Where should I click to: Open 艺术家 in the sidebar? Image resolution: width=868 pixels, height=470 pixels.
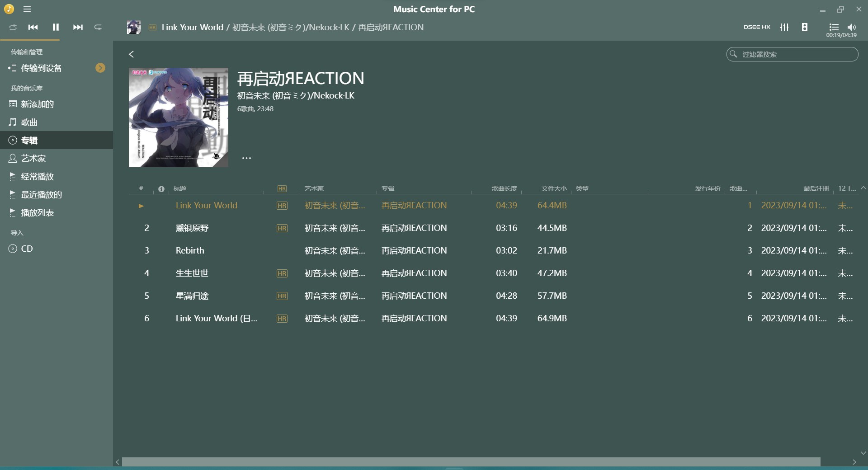coord(33,158)
